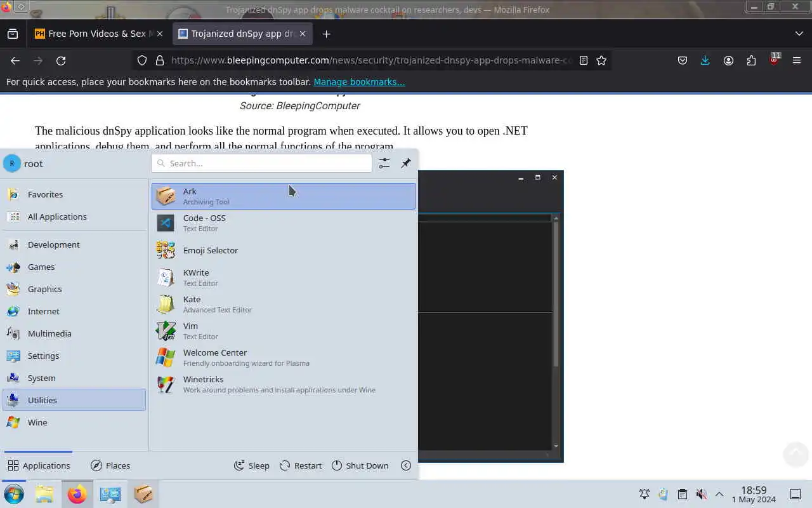Open Welcome Center onboarding wizard

(283, 358)
